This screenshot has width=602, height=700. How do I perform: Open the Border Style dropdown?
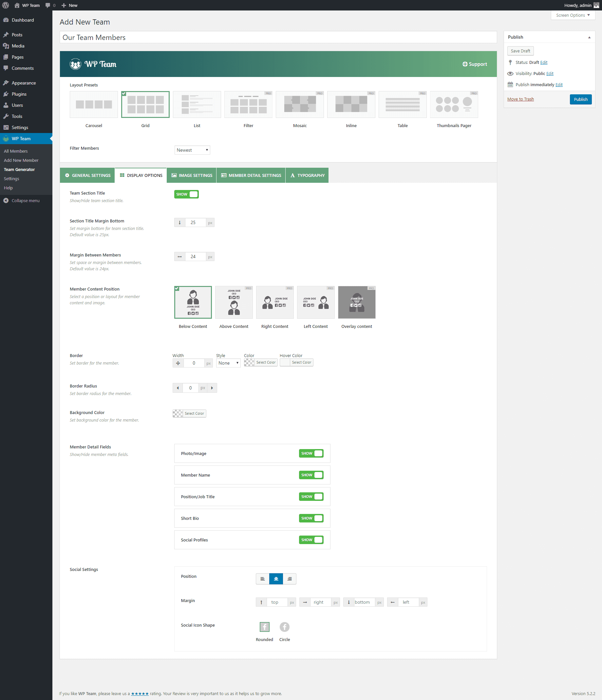click(228, 363)
